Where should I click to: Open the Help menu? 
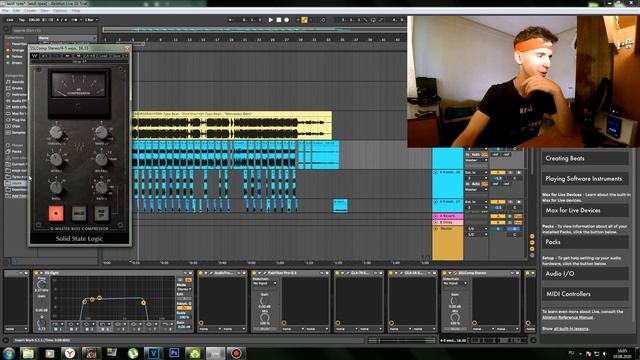[76, 11]
